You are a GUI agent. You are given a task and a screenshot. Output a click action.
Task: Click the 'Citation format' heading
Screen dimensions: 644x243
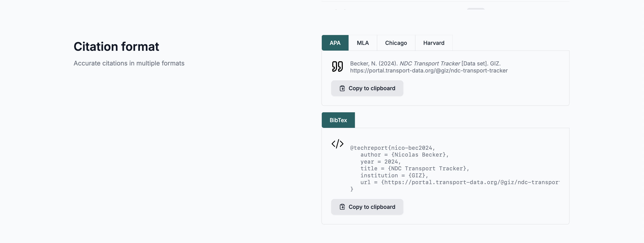tap(116, 47)
